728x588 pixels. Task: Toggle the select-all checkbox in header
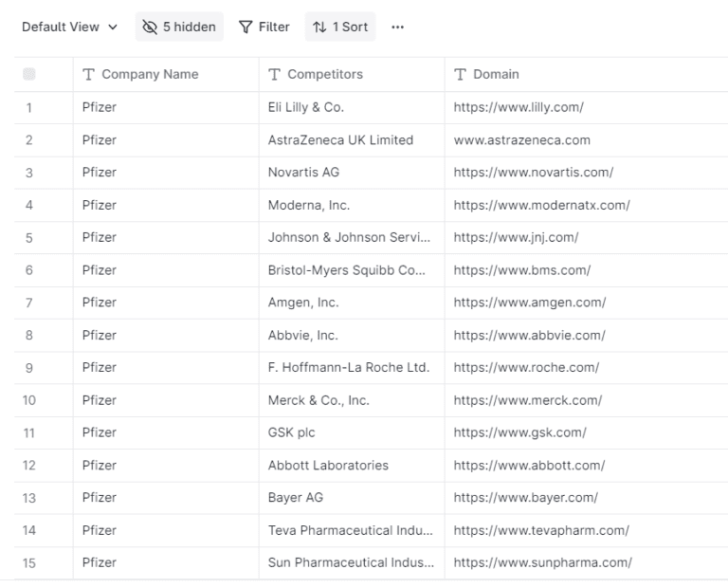click(x=29, y=74)
